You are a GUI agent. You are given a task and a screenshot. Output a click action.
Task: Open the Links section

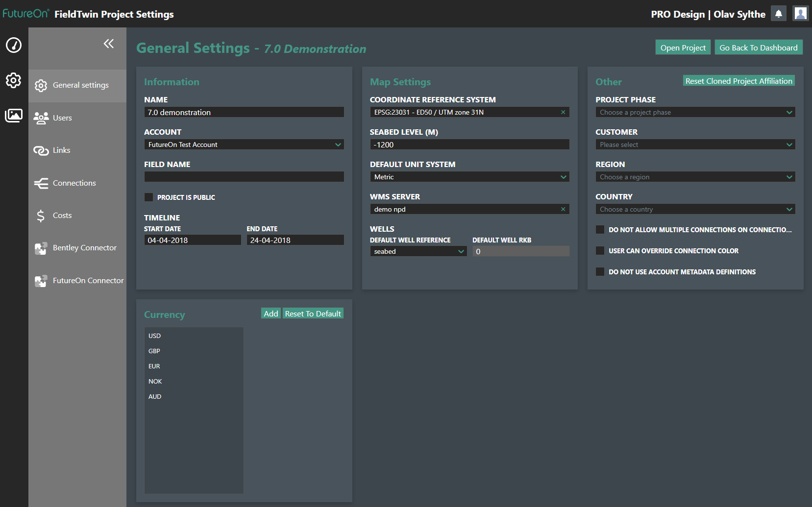(77, 150)
